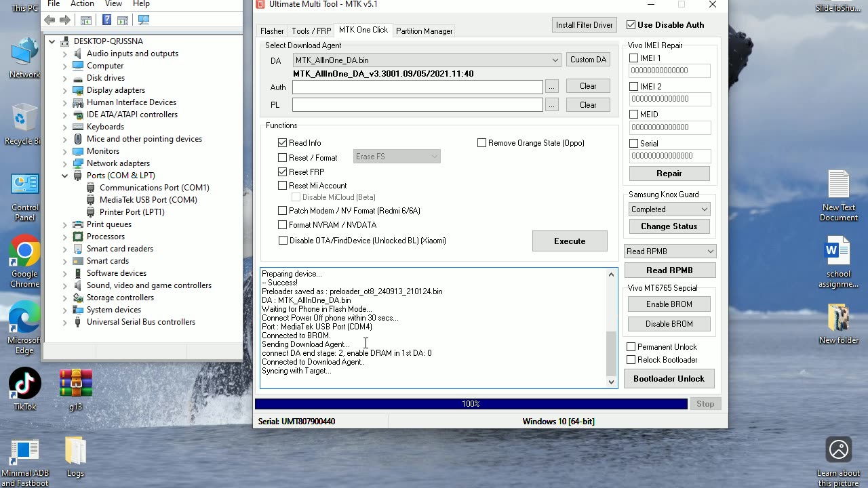Select the Display adapters category icon

[78, 90]
